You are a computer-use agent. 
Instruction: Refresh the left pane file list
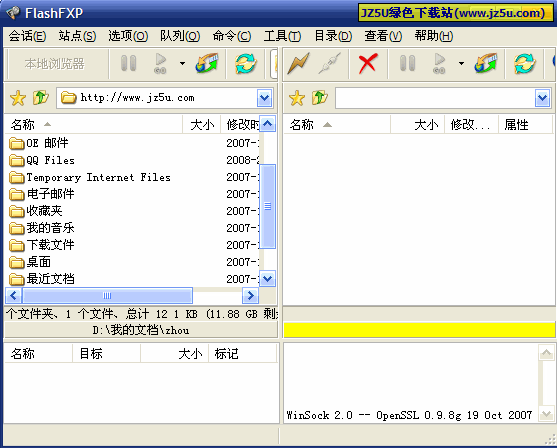(x=246, y=64)
